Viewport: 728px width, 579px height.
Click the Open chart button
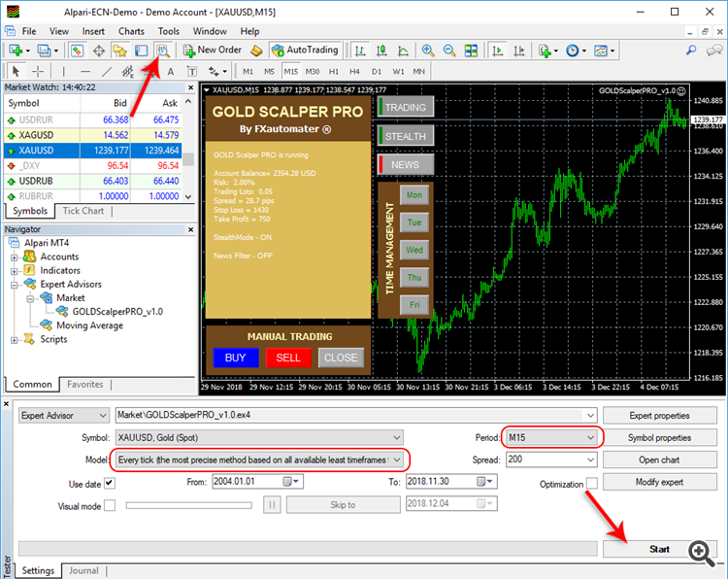pos(659,460)
